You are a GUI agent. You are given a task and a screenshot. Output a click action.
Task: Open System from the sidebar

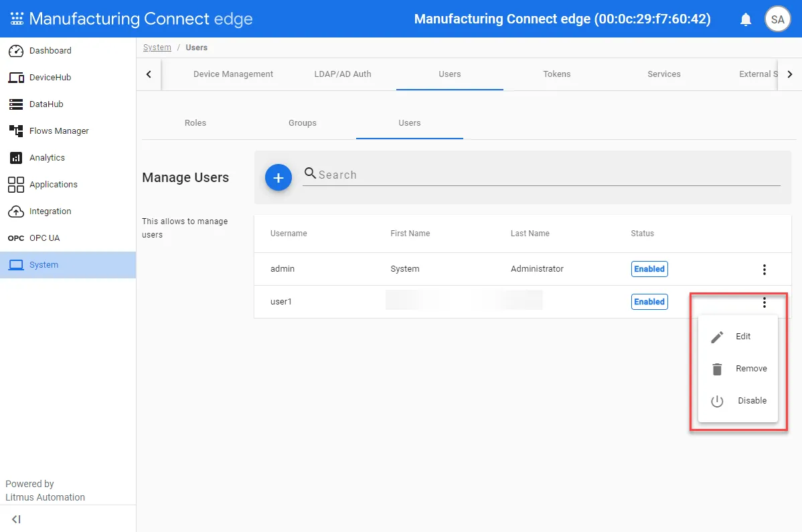coord(68,265)
